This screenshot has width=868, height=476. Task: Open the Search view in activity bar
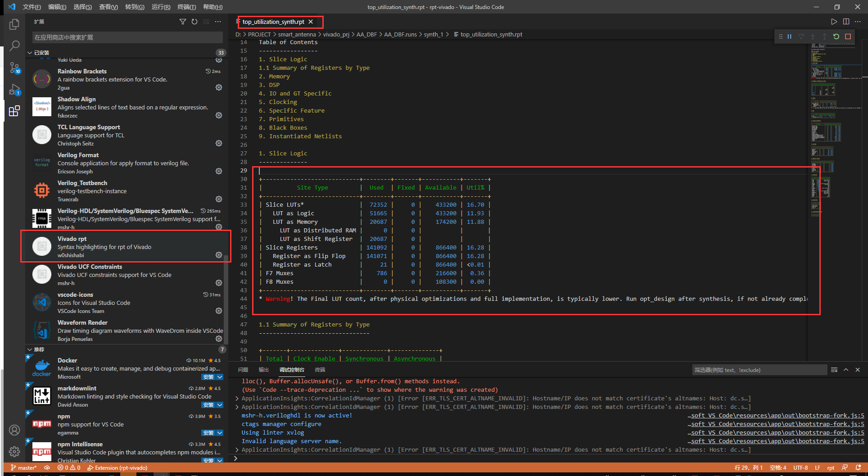14,46
